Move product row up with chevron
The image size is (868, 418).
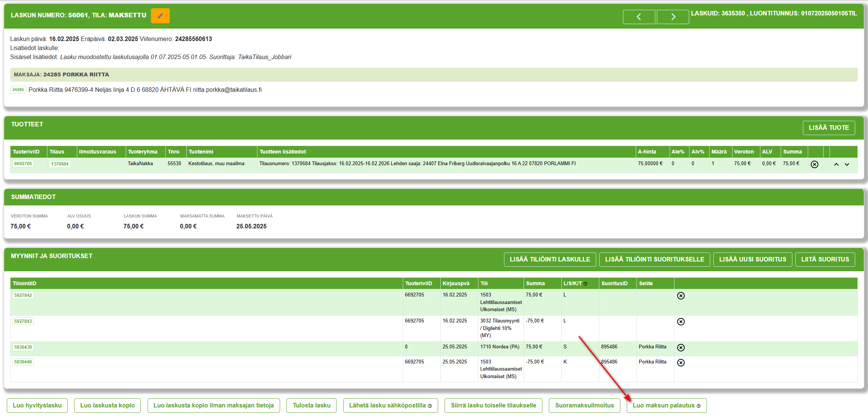(x=836, y=164)
